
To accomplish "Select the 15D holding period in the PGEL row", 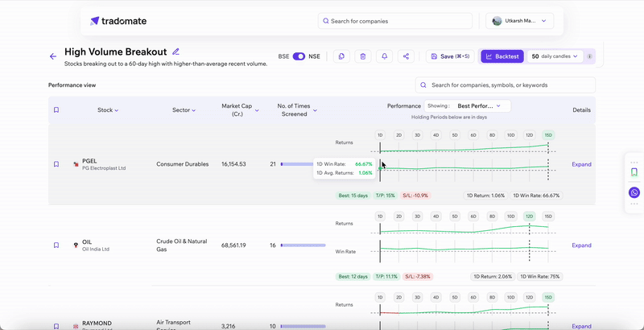I will tap(548, 135).
